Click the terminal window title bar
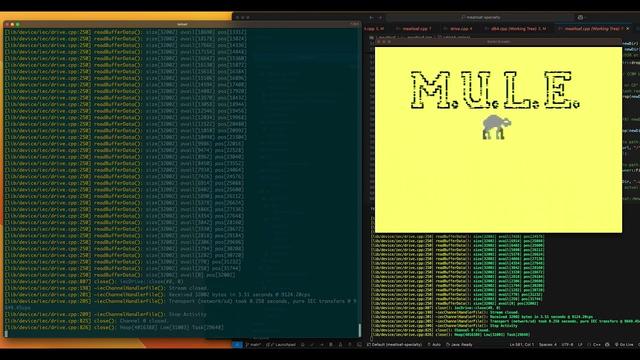 click(x=182, y=24)
